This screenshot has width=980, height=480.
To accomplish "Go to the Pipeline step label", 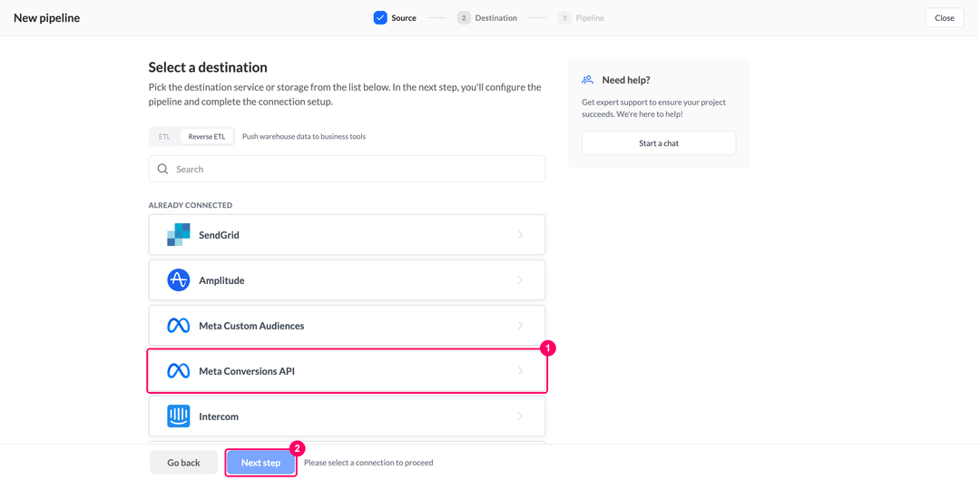I will tap(590, 18).
